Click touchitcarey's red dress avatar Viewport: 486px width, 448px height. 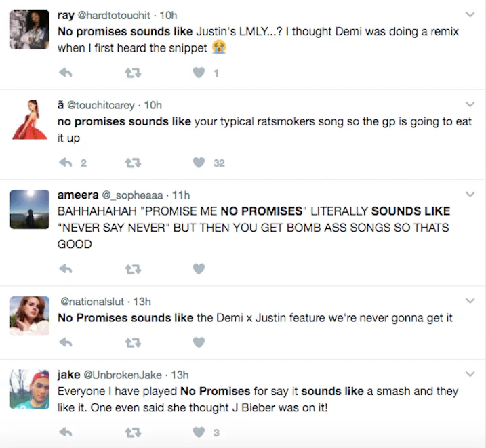[30, 119]
